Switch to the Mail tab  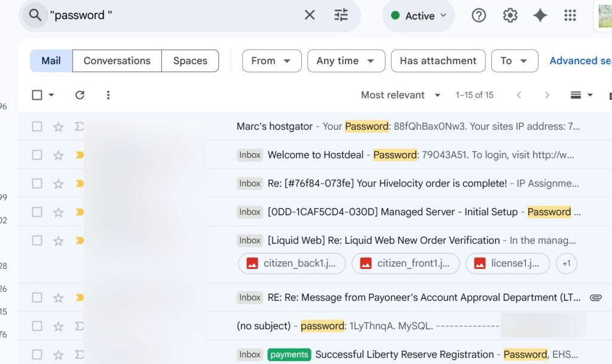click(51, 61)
